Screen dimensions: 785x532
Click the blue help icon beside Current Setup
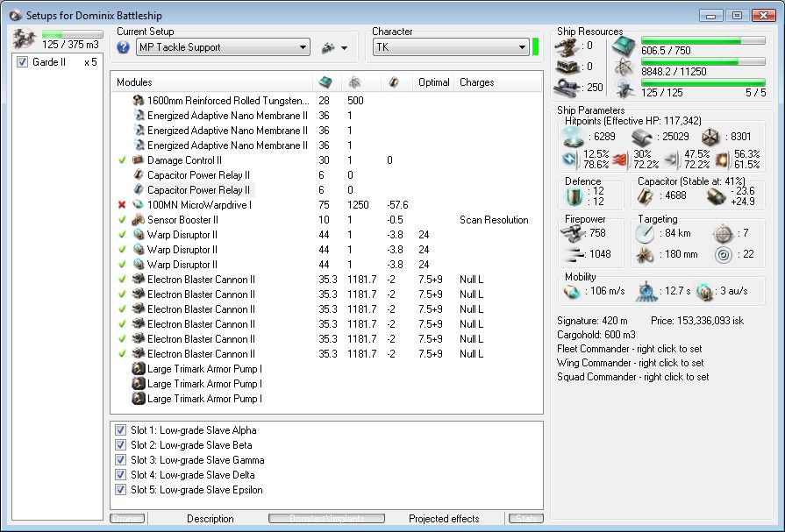tap(124, 47)
